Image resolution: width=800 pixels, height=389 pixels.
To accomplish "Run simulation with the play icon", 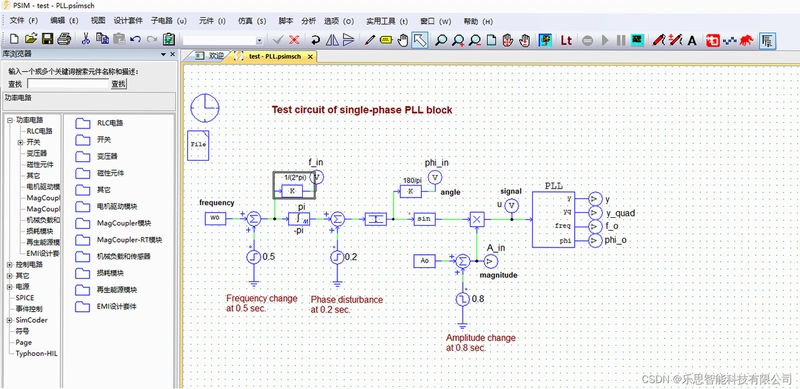I will coord(605,40).
